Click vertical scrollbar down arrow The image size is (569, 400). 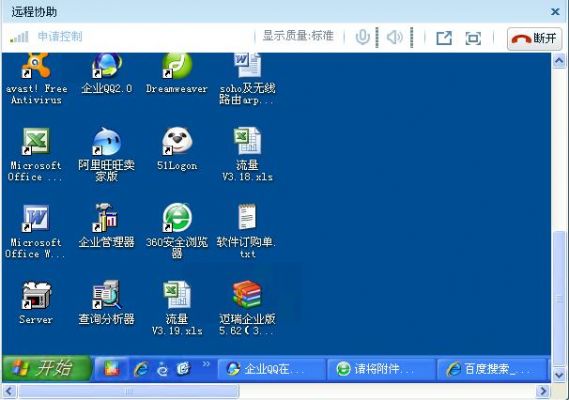559,374
